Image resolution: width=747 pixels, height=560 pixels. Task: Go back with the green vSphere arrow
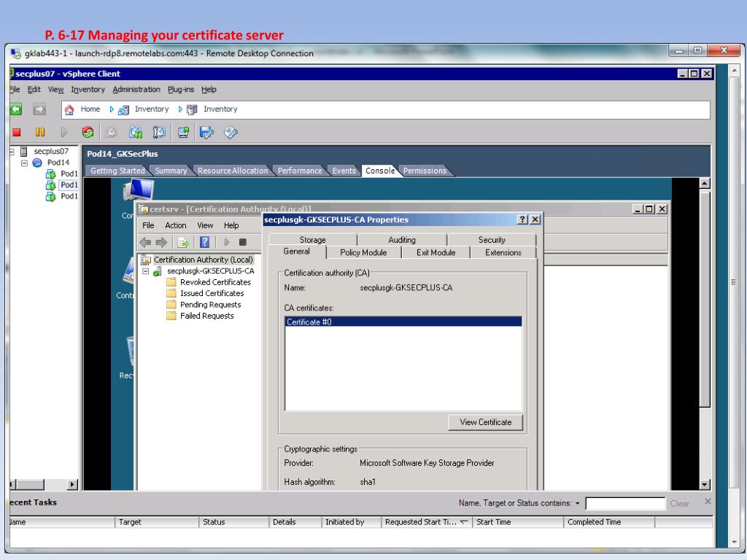16,109
